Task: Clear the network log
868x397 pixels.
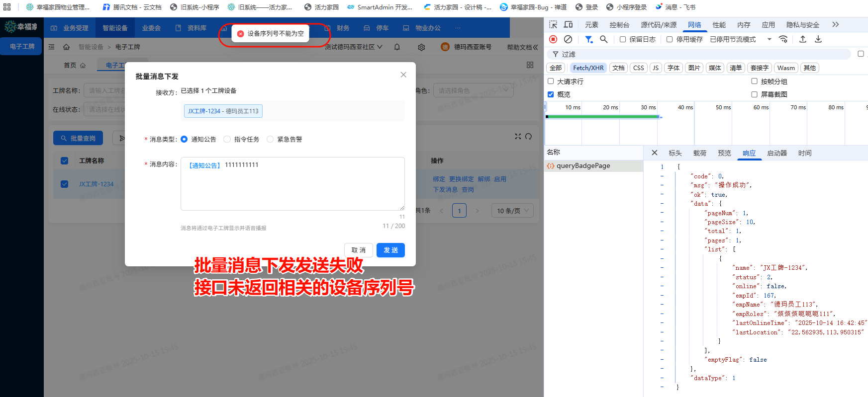Action: pos(568,39)
